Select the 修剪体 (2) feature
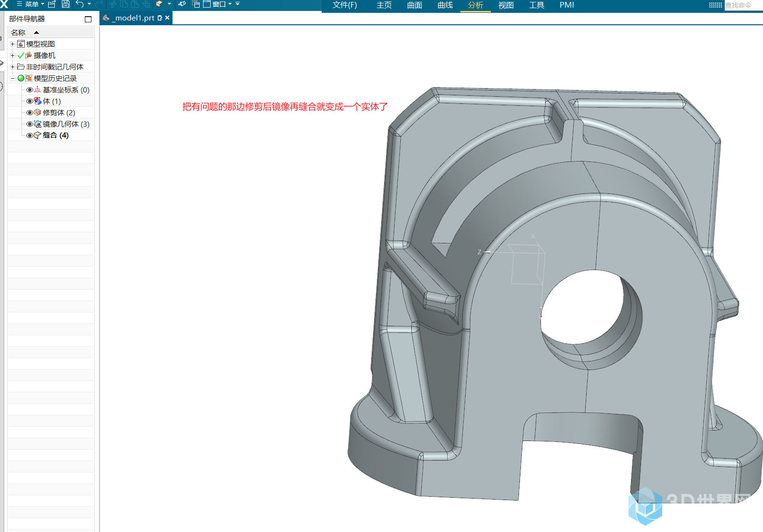Screen dimensions: 763x532 point(59,113)
